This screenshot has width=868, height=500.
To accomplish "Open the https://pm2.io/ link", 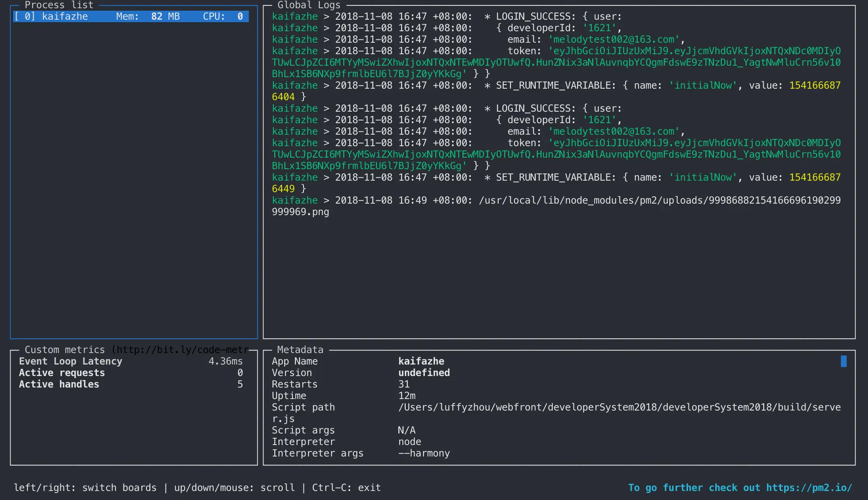I will click(x=809, y=488).
